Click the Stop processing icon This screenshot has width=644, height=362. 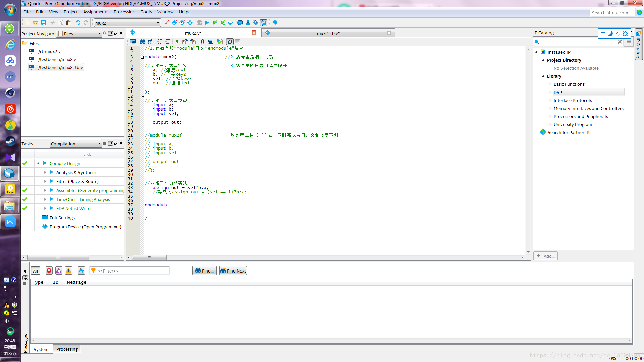point(200,23)
